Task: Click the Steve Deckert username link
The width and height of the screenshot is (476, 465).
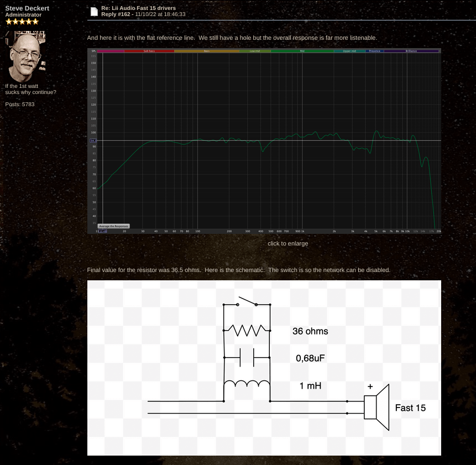Action: pyautogui.click(x=27, y=8)
